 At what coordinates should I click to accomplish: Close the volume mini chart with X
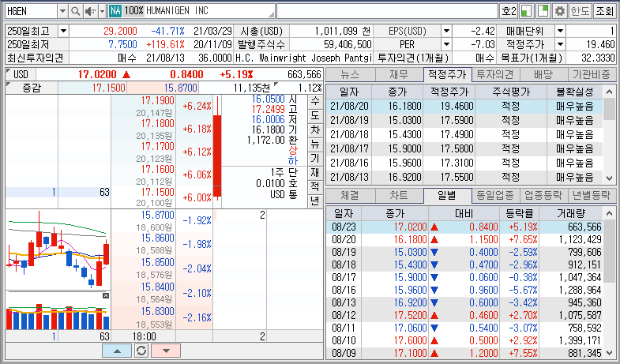click(x=106, y=295)
